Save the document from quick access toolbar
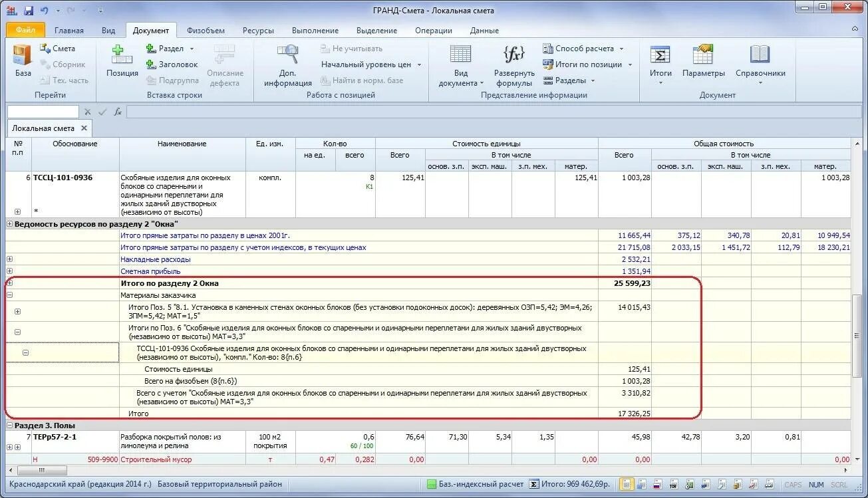This screenshot has width=868, height=498. tap(29, 11)
